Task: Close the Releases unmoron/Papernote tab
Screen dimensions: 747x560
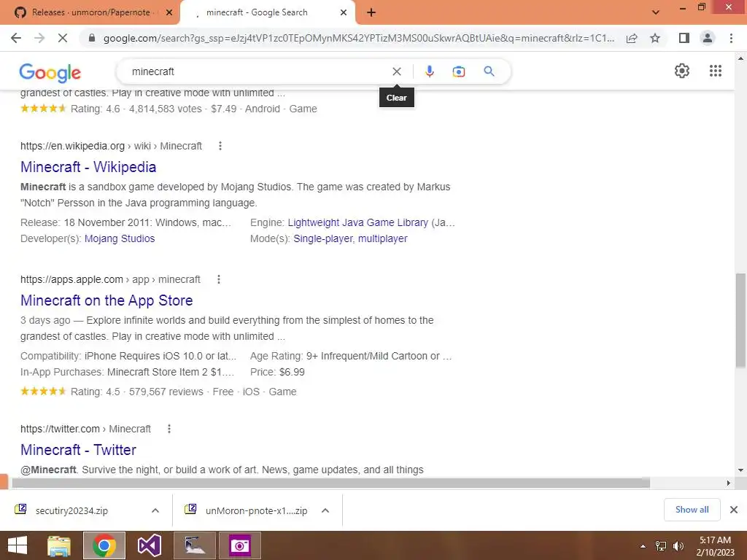Action: click(x=169, y=13)
